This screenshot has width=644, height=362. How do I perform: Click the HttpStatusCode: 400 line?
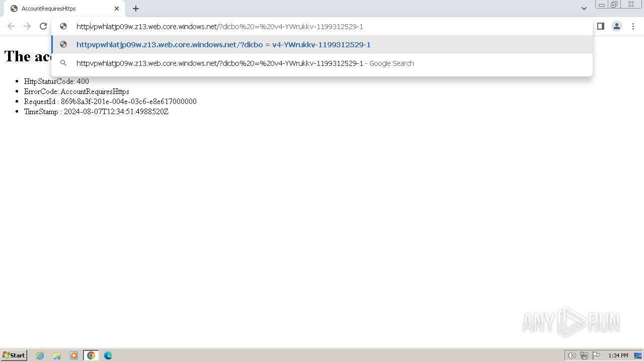click(56, 81)
